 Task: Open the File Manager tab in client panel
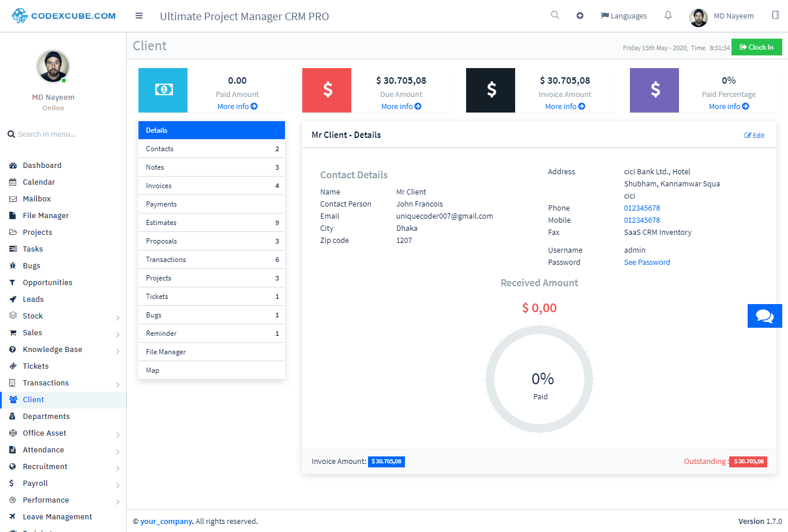pos(212,352)
